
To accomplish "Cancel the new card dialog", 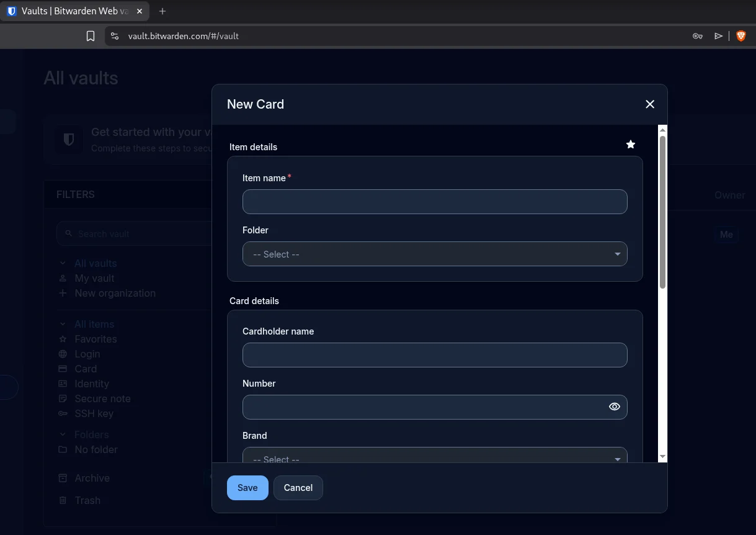I will pyautogui.click(x=298, y=488).
